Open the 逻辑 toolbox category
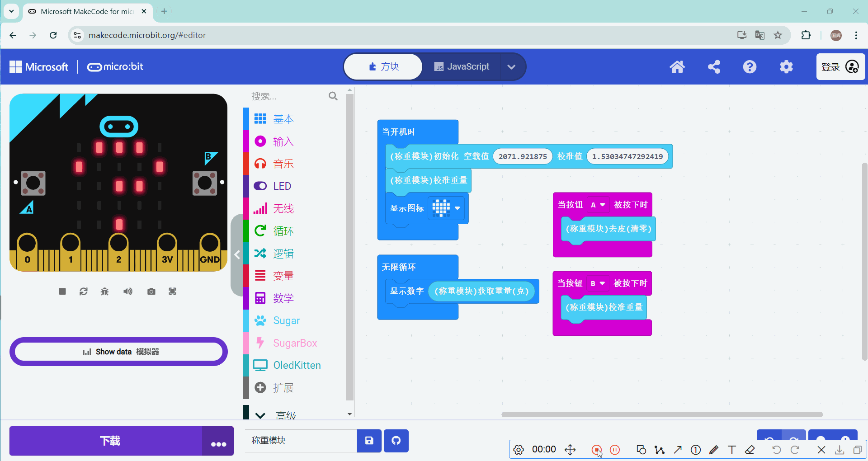 tap(294, 254)
